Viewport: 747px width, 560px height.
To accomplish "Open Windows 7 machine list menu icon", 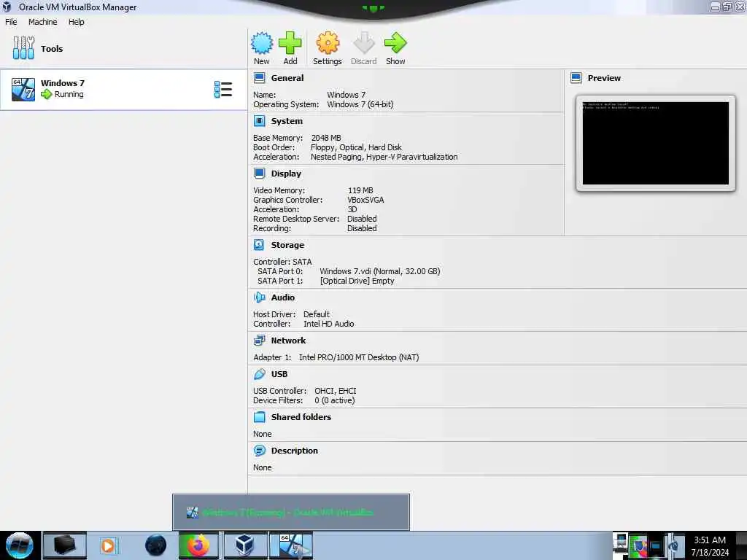I will [223, 89].
